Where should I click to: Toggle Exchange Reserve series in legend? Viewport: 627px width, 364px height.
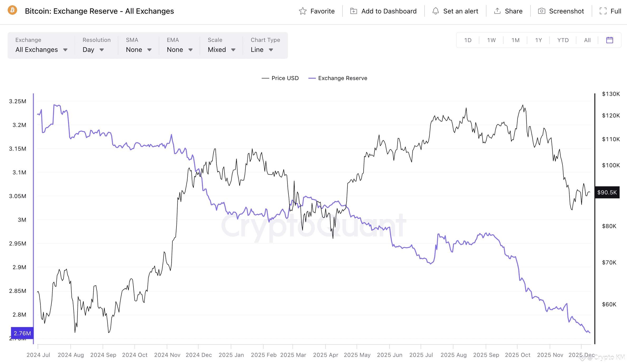point(338,78)
